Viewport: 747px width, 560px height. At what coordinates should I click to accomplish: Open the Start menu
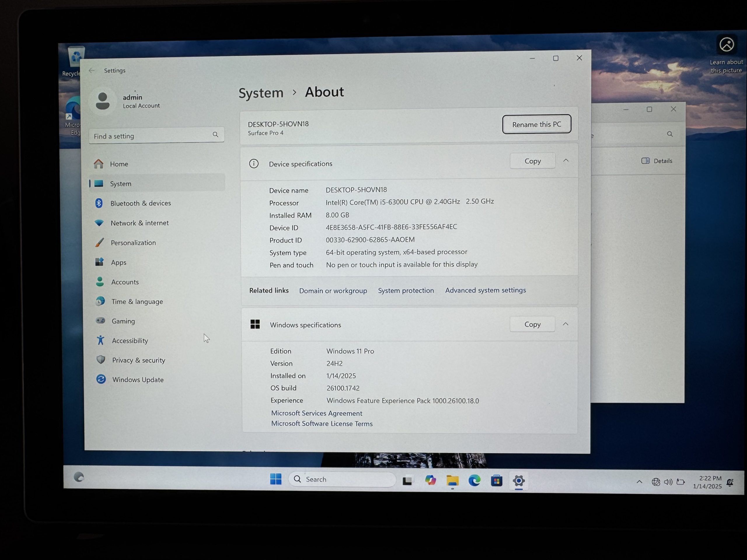[x=275, y=479]
